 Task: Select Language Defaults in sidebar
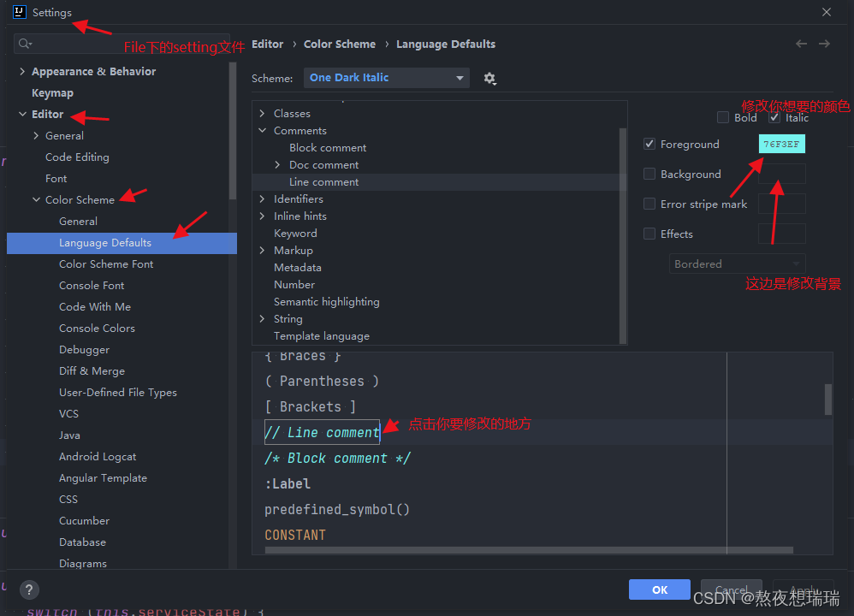click(x=122, y=243)
